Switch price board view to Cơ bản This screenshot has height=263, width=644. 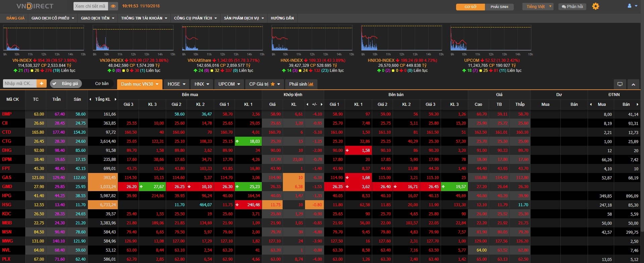click(102, 84)
